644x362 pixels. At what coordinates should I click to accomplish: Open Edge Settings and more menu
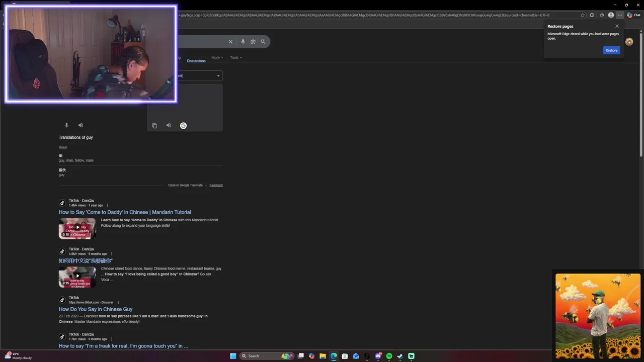click(620, 15)
